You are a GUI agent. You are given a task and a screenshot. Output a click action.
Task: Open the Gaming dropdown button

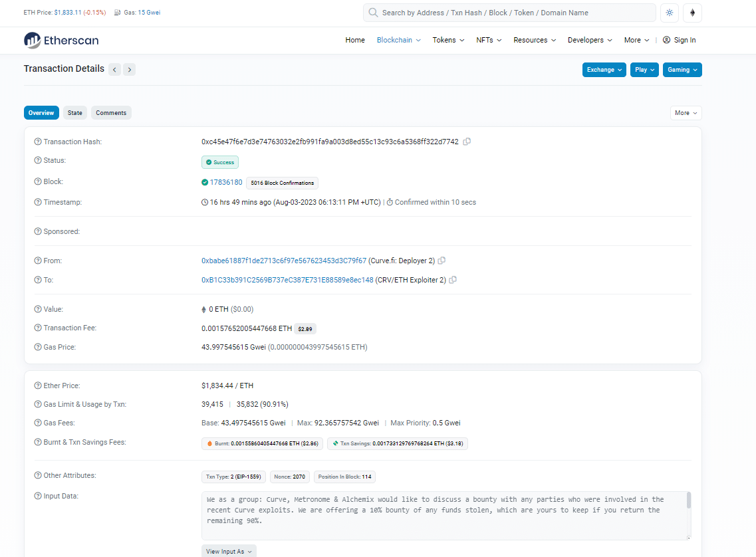coord(682,70)
